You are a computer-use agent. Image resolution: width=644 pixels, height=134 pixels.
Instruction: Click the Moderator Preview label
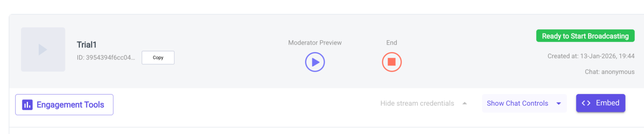[315, 43]
